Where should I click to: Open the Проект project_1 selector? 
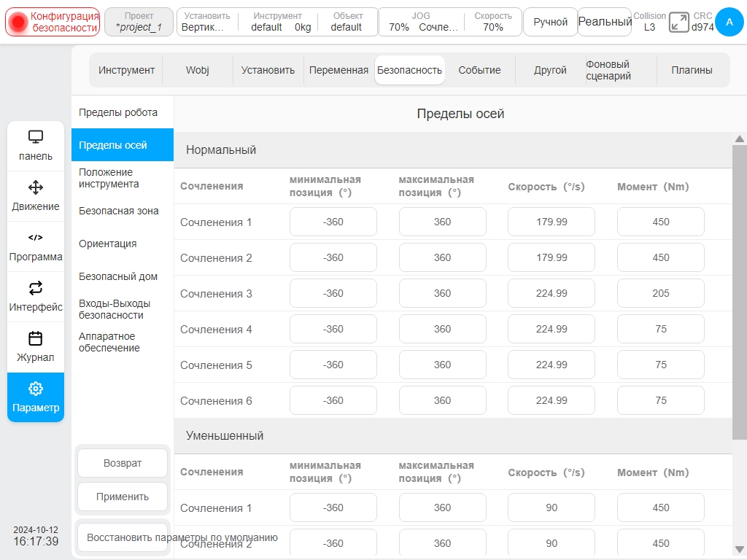click(x=139, y=22)
